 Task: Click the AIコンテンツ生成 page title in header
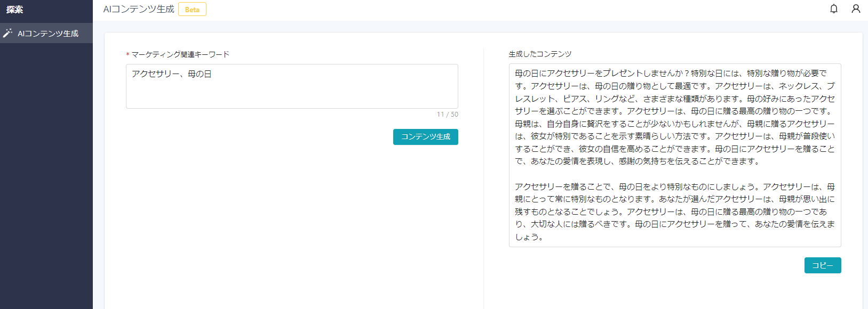pyautogui.click(x=139, y=10)
